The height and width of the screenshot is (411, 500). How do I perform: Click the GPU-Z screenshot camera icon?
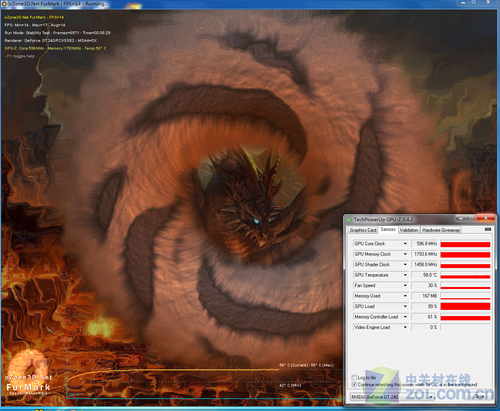click(x=488, y=229)
